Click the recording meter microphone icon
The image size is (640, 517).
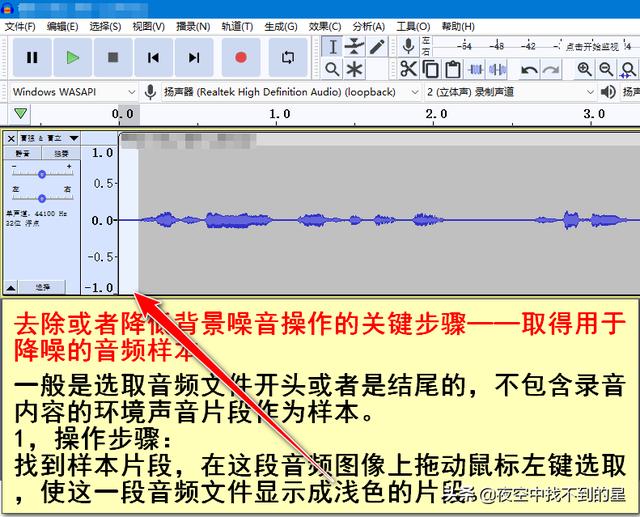click(408, 47)
